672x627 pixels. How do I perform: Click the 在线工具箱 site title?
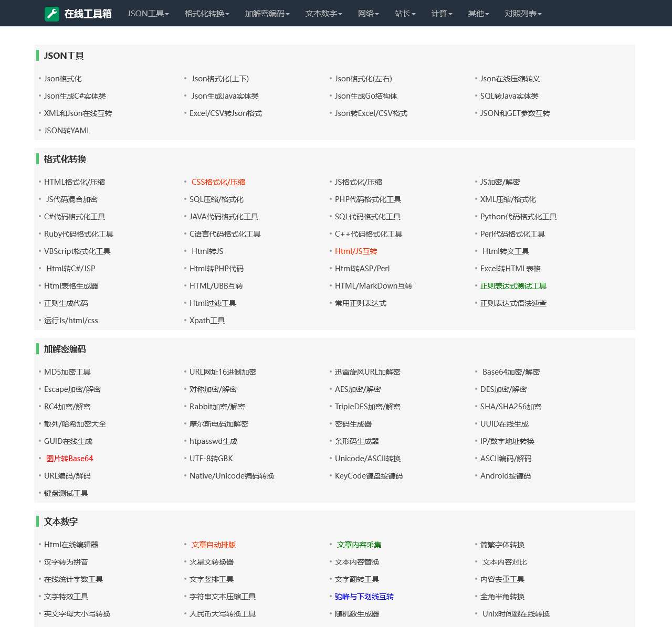(88, 14)
